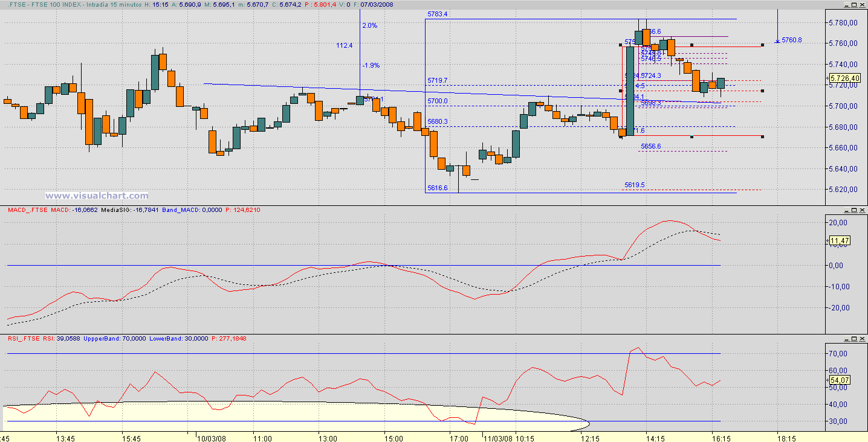Image resolution: width=868 pixels, height=442 pixels.
Task: Click the '5760.8' target label by the arrow
Action: [x=792, y=40]
